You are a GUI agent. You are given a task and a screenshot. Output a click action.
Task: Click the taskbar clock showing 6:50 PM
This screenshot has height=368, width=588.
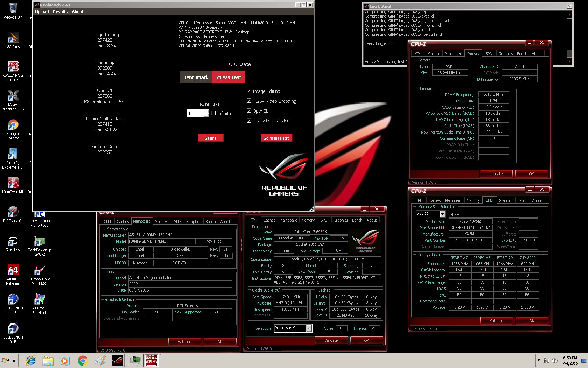pos(570,361)
